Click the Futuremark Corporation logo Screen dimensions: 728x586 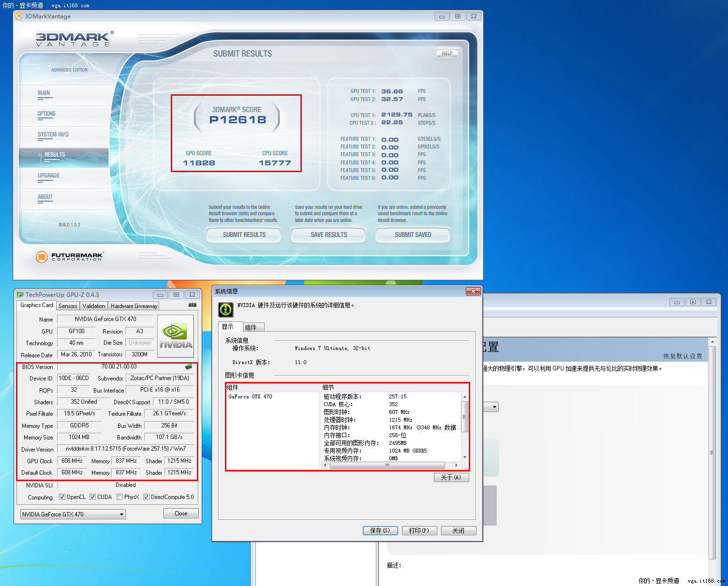(69, 256)
